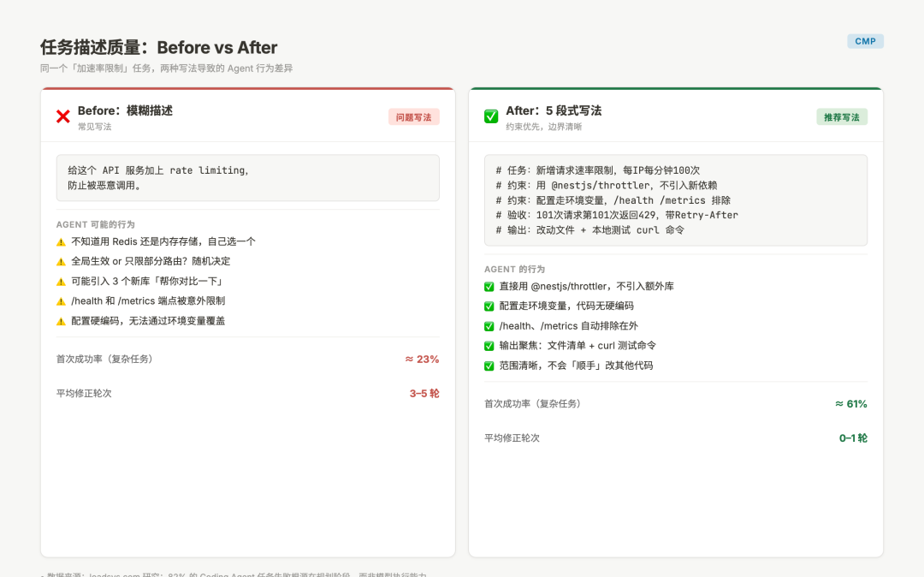924x577 pixels.
Task: Click the text 范围清晰，不会「顺手」改其他代码
Action: [576, 366]
